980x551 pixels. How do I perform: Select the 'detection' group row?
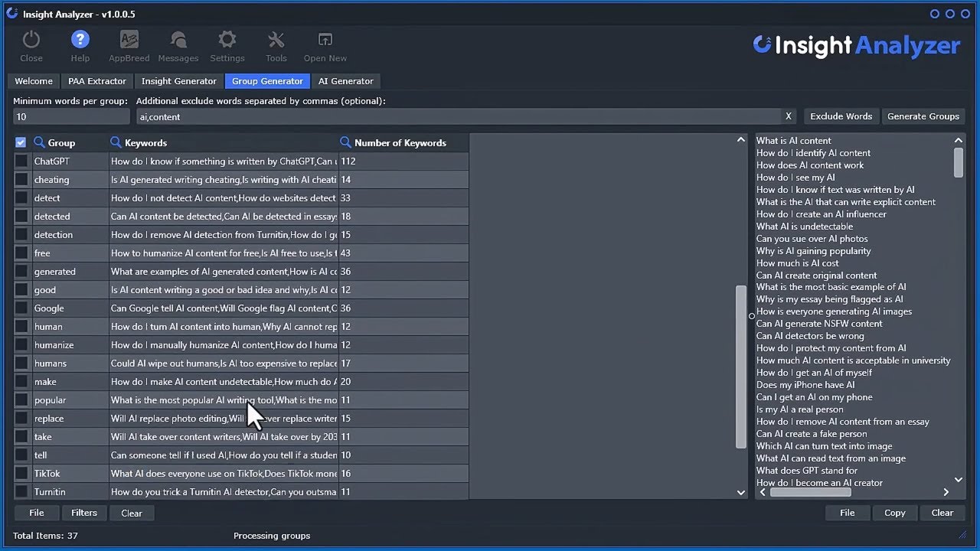(241, 235)
